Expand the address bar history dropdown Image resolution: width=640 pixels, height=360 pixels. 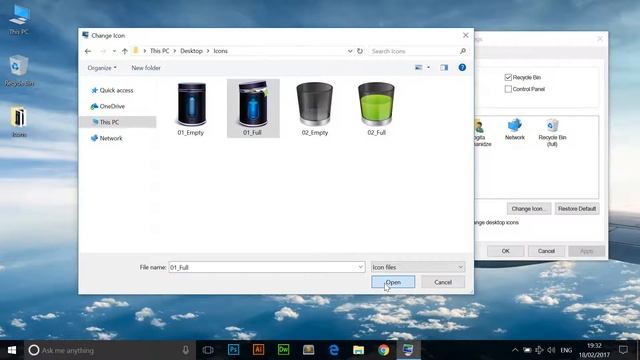tap(350, 51)
